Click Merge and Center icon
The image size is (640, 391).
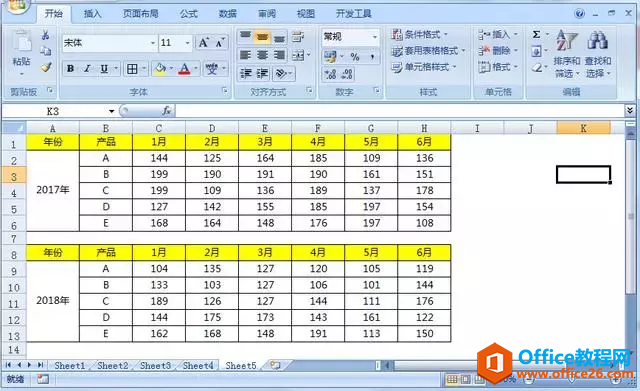pos(298,55)
